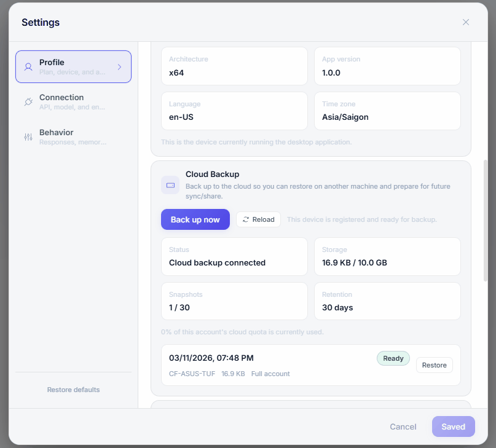Expand the Profile section chevron
496x448 pixels.
click(x=120, y=66)
